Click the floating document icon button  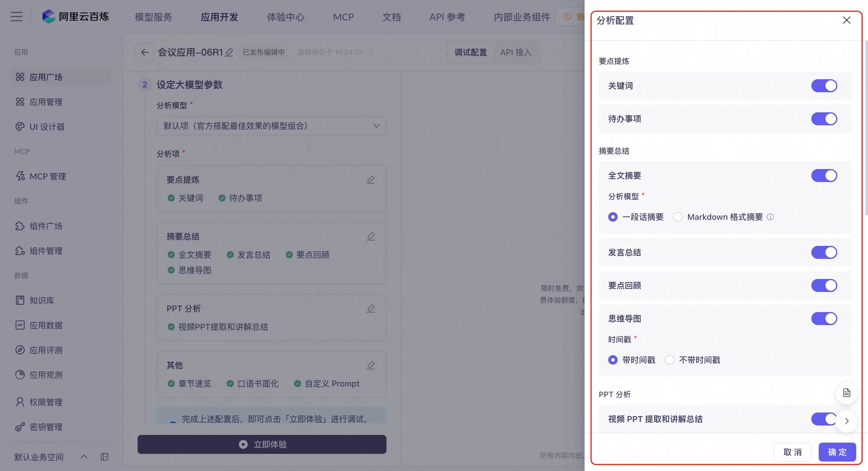846,393
